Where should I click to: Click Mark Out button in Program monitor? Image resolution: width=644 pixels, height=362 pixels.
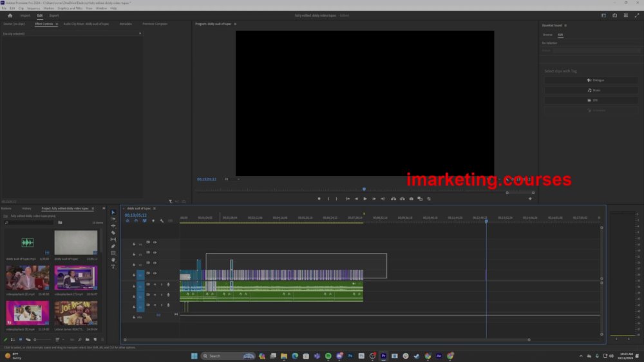point(336,199)
